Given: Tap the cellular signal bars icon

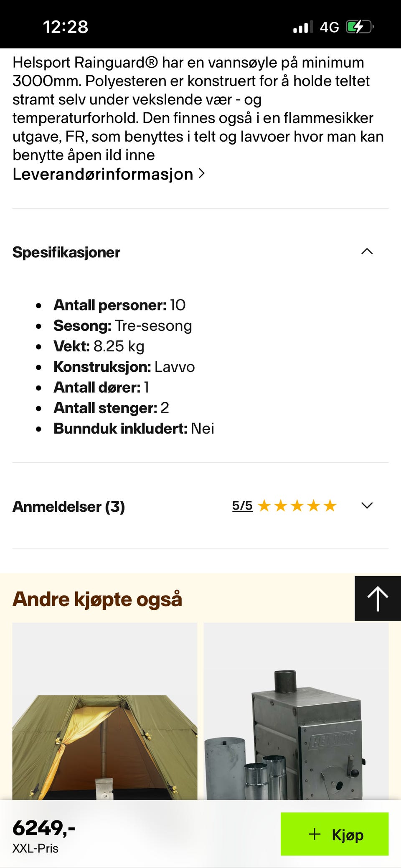Looking at the screenshot, I should pos(303,28).
